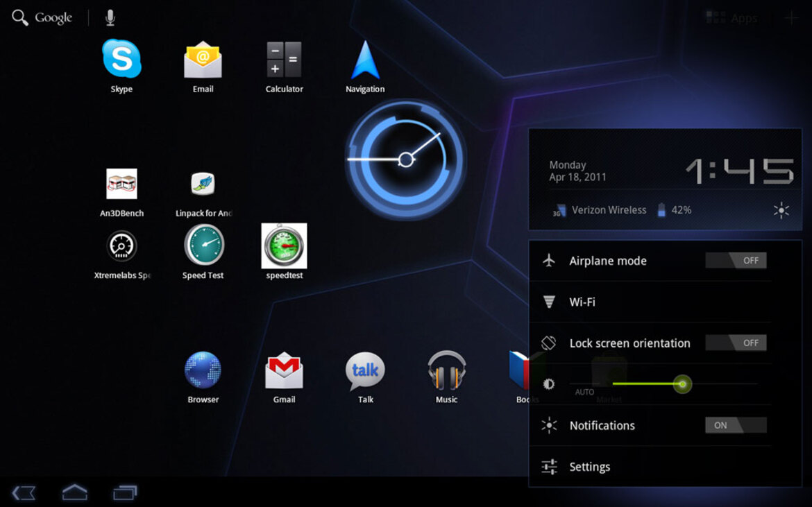Adjust the brightness slider handle
This screenshot has height=507, width=812.
click(682, 384)
